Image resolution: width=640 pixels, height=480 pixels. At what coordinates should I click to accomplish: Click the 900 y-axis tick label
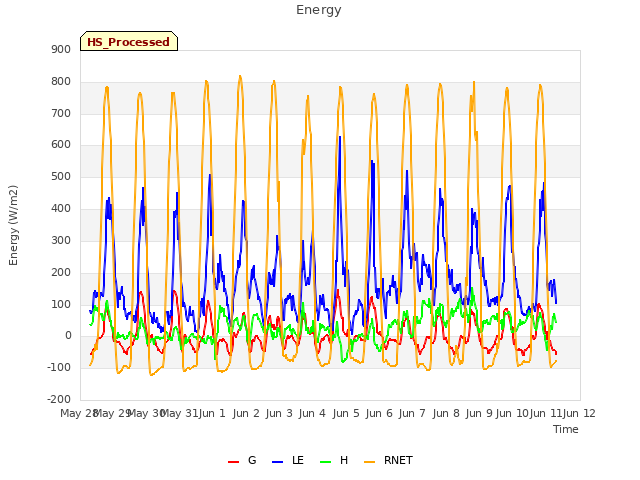61,49
